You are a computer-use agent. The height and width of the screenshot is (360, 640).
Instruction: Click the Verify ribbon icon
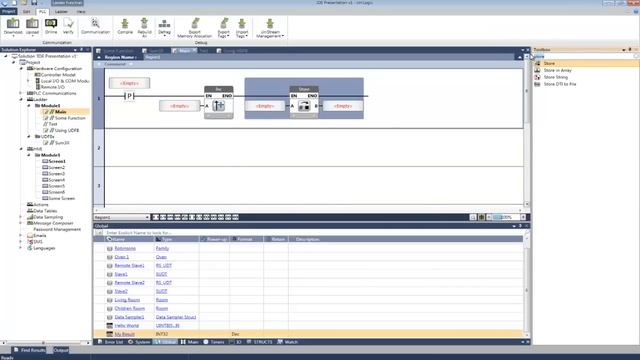click(68, 27)
